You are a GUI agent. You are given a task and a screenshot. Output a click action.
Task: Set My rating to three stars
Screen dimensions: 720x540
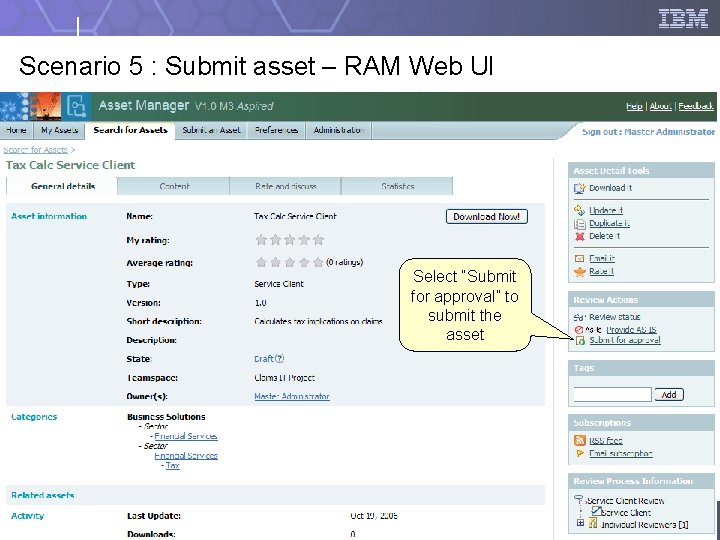click(x=290, y=240)
